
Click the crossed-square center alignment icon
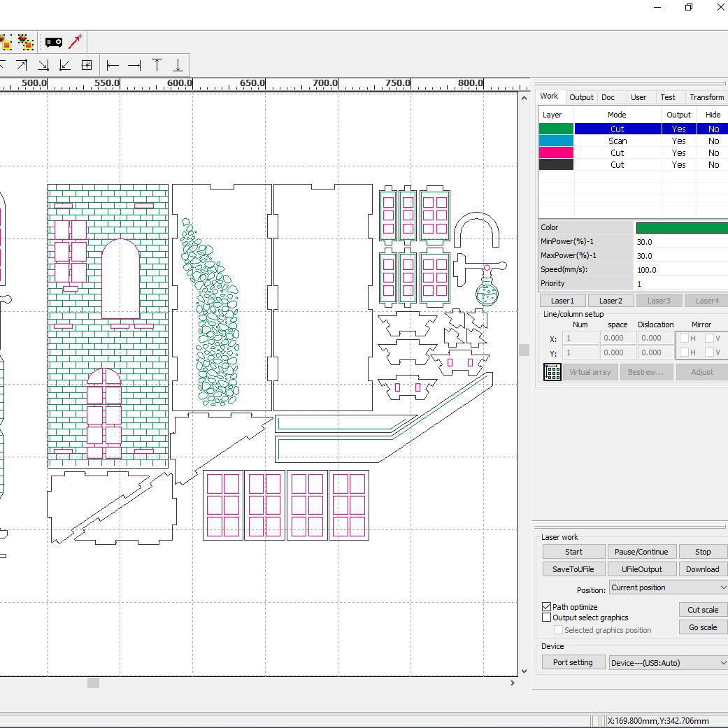click(x=87, y=65)
